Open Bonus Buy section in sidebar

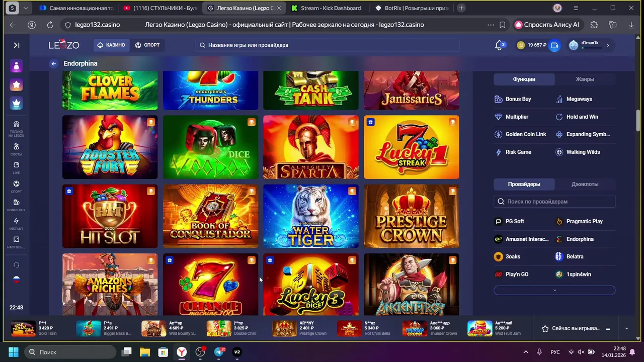coord(16,205)
